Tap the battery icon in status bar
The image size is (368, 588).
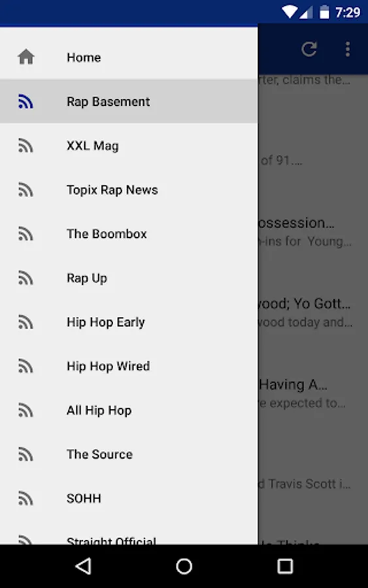(324, 12)
